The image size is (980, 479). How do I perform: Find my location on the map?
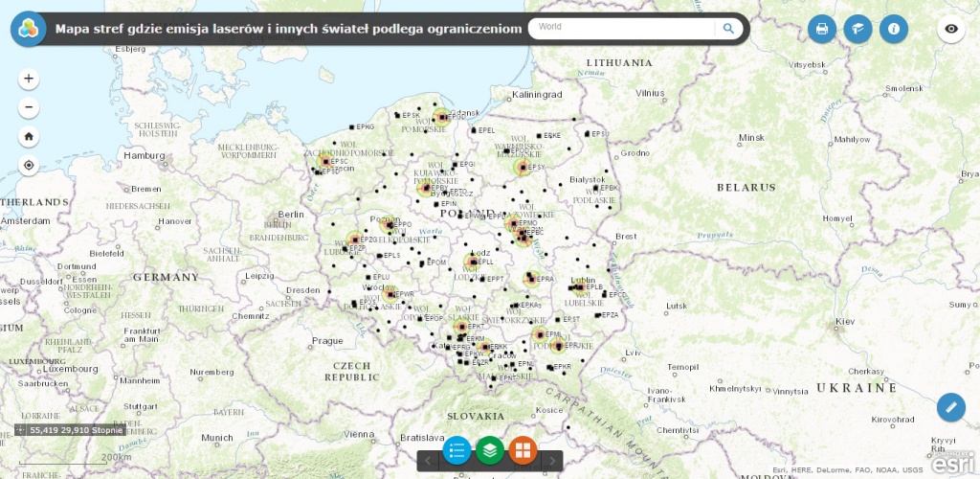click(28, 166)
